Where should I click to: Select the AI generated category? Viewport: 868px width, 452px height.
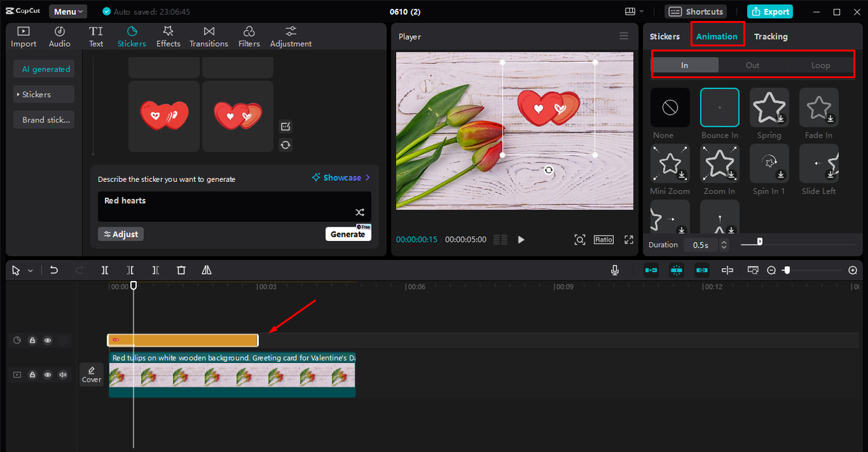(x=43, y=69)
